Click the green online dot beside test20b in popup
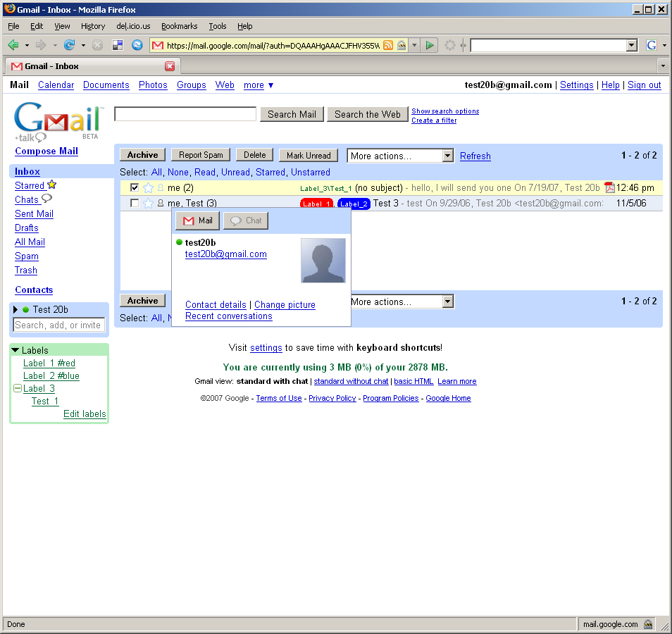672x634 pixels. 180,242
